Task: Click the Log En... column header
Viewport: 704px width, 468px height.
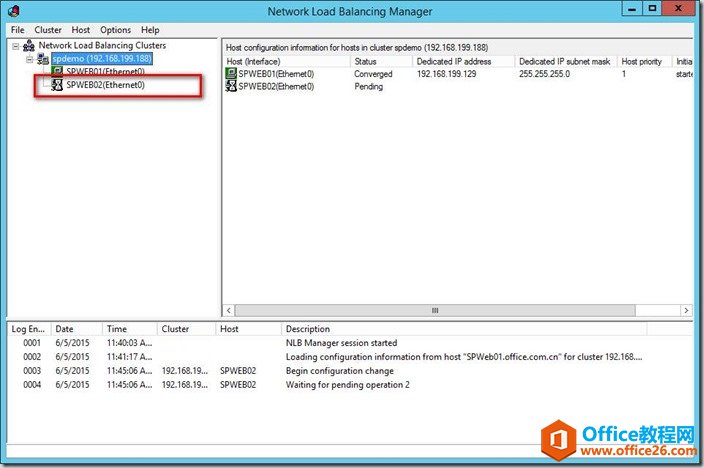Action: tap(29, 329)
